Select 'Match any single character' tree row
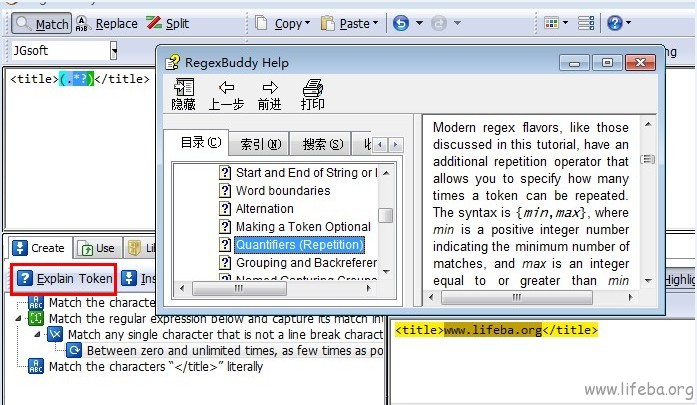This screenshot has height=405, width=697. tap(225, 334)
